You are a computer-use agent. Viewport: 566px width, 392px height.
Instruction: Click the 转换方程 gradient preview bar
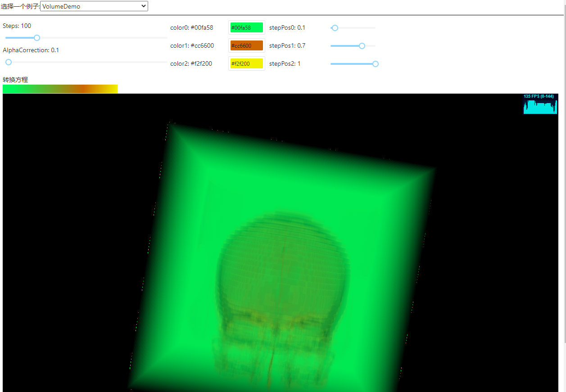(x=60, y=89)
